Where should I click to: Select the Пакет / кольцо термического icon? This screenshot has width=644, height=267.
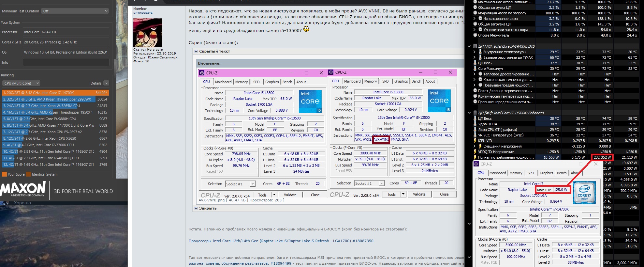(475, 91)
